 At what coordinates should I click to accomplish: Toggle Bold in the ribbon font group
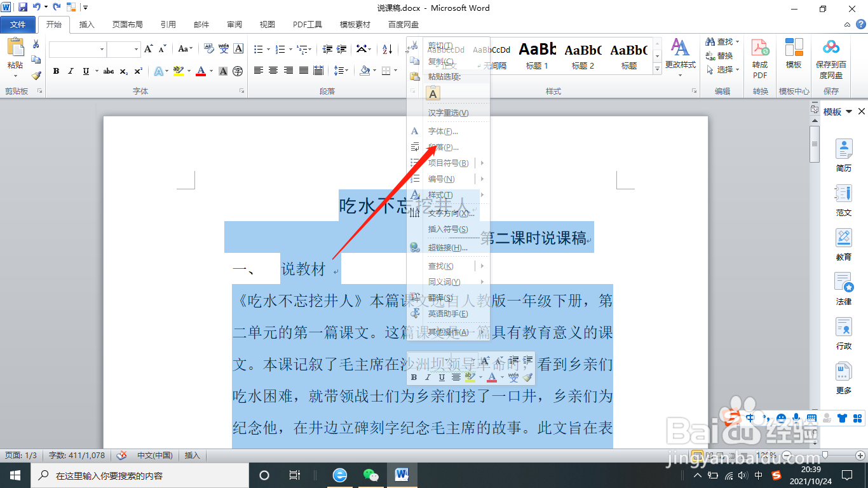[56, 71]
